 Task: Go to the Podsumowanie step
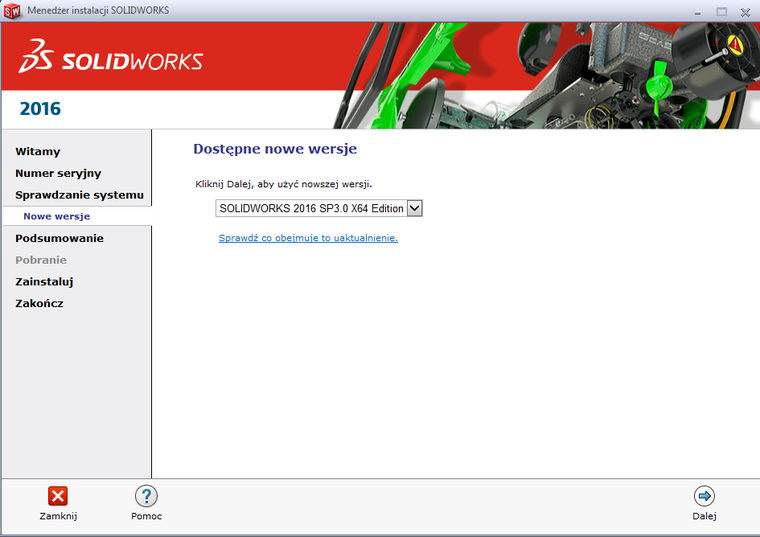tap(59, 238)
